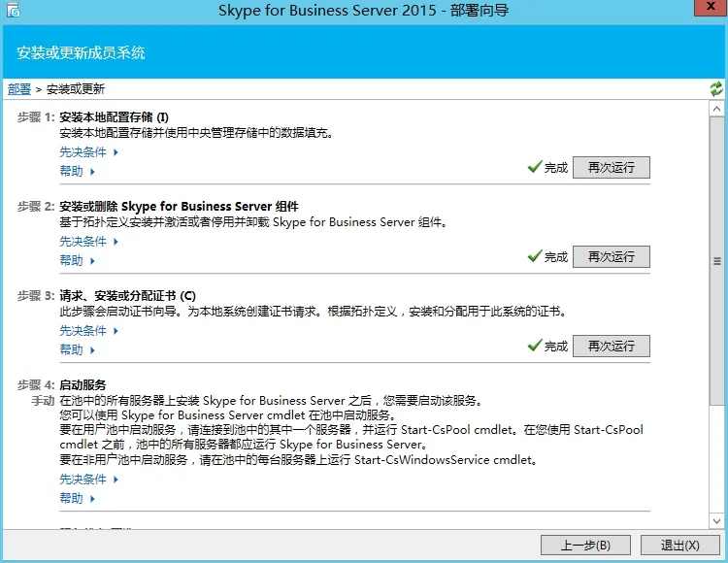Expand 先决条件 under step 1
Screen dimensions: 728x563
coord(88,152)
